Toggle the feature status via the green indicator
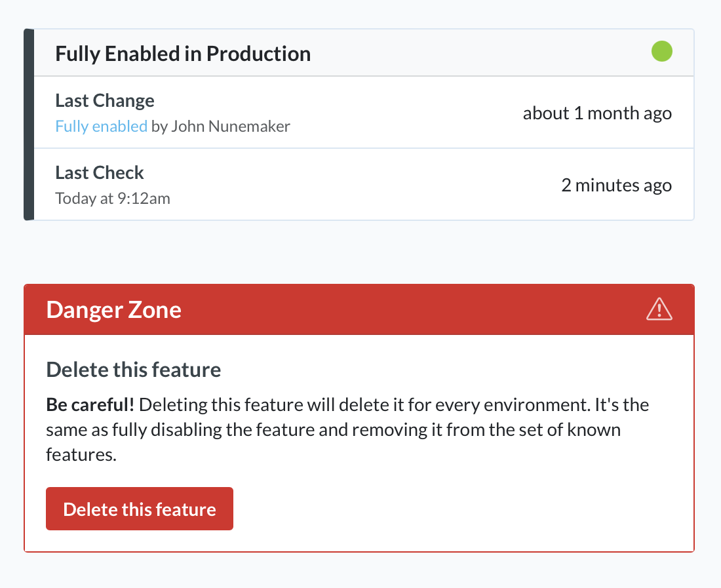Viewport: 721px width, 588px height. 662,51
